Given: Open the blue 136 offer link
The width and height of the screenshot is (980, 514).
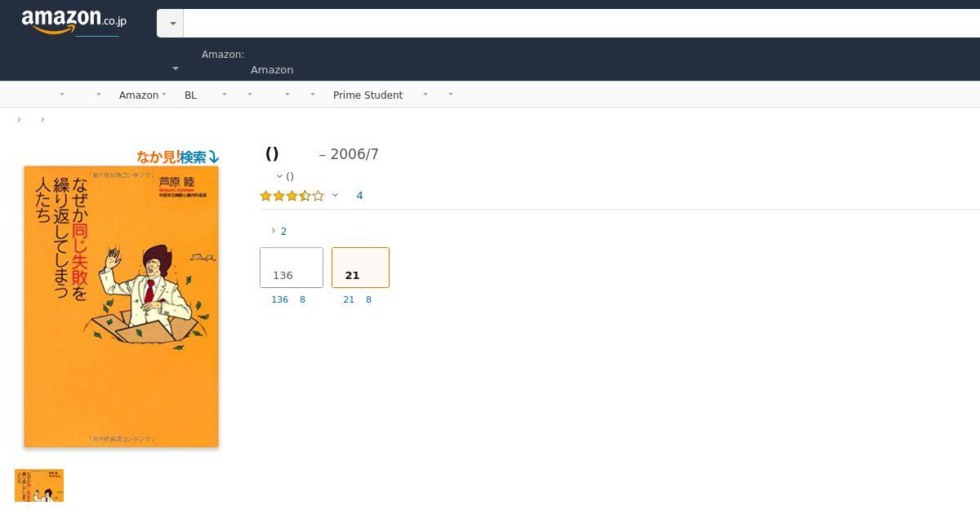Looking at the screenshot, I should [279, 299].
